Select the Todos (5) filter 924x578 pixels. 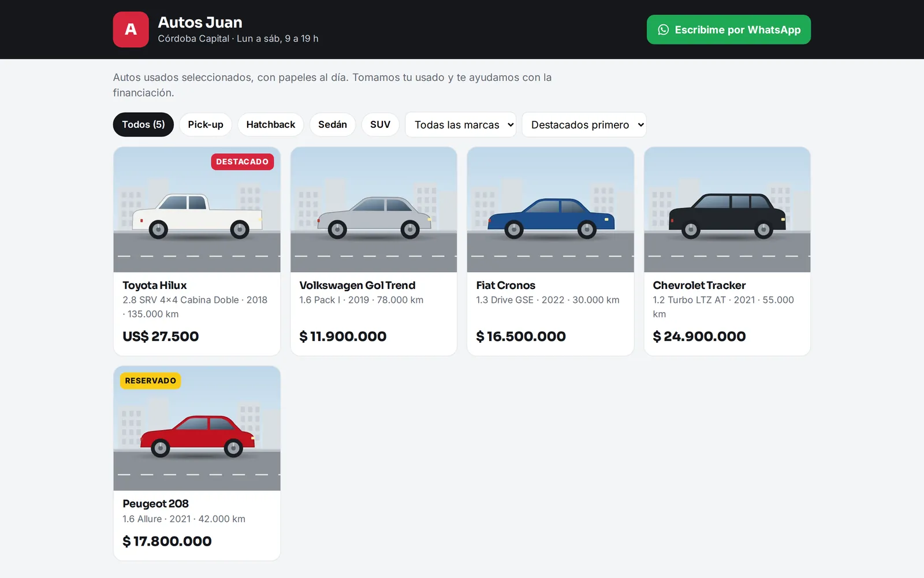(x=143, y=124)
